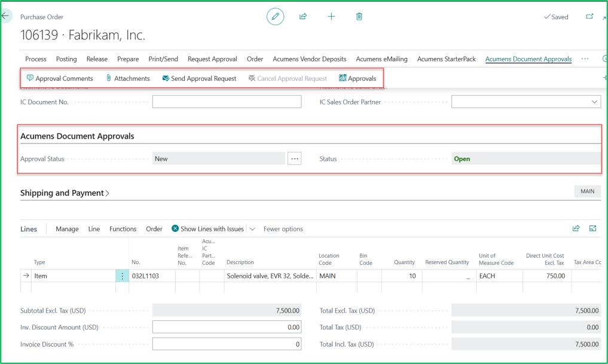Click the Type cell showing Item
Image resolution: width=608 pixels, height=364 pixels.
click(74, 276)
